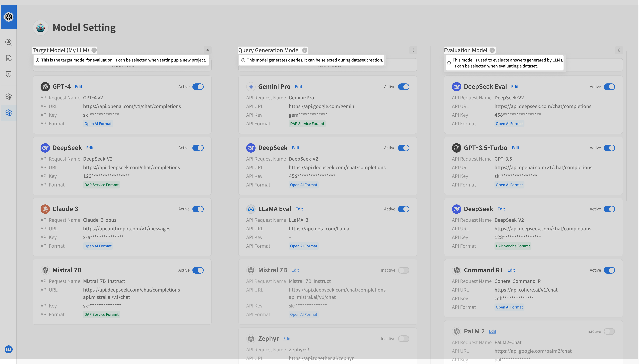Enable Query Generation Mistral 7B switch

(404, 270)
